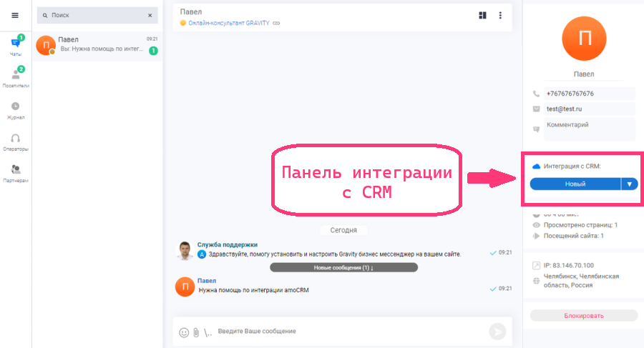The width and height of the screenshot is (644, 348).
Task: Open the three-dot chat options menu
Action: point(500,15)
